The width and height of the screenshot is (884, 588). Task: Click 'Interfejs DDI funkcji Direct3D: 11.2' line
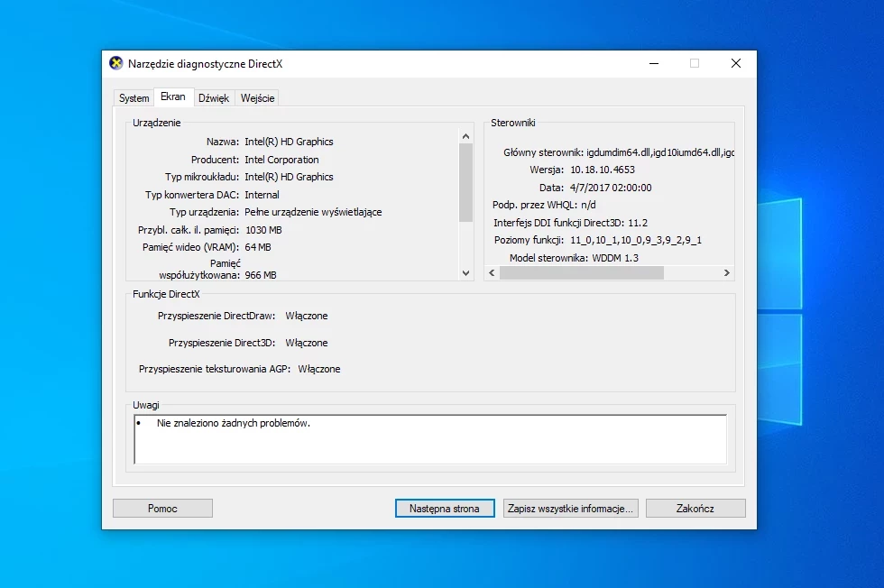pyautogui.click(x=570, y=223)
